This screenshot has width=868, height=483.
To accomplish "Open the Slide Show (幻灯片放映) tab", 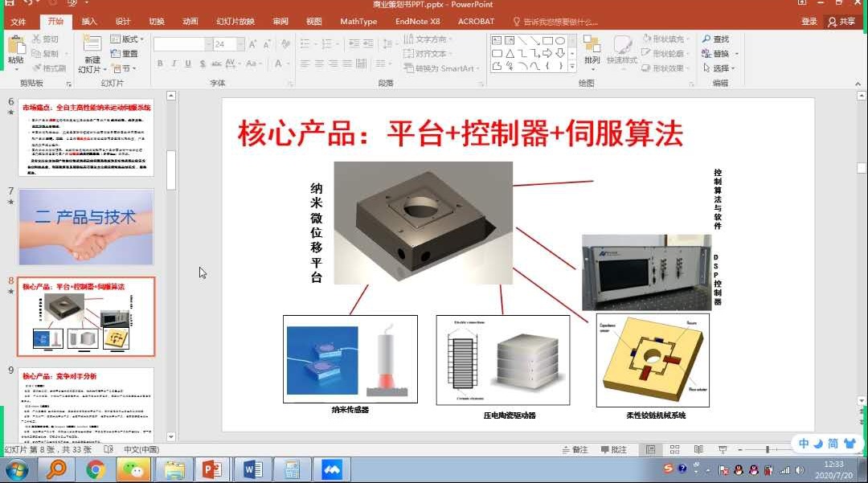I will [x=235, y=22].
